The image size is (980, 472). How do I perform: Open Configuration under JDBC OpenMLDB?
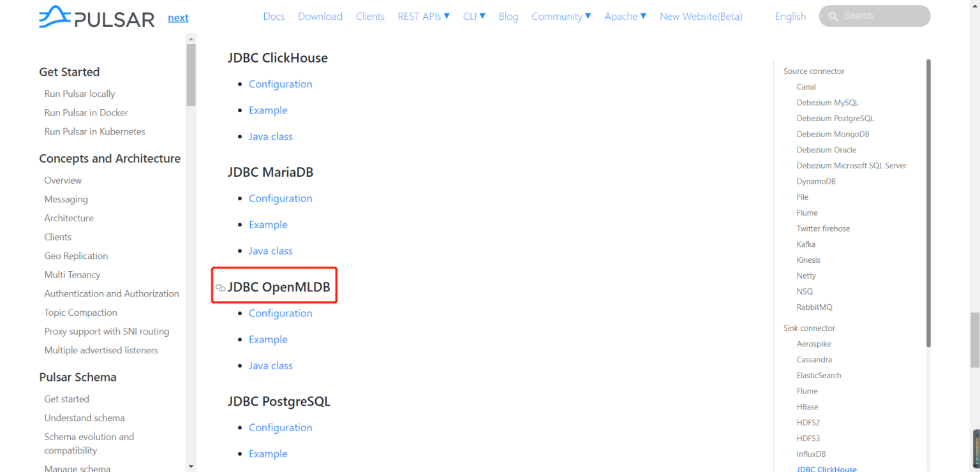[x=281, y=313]
